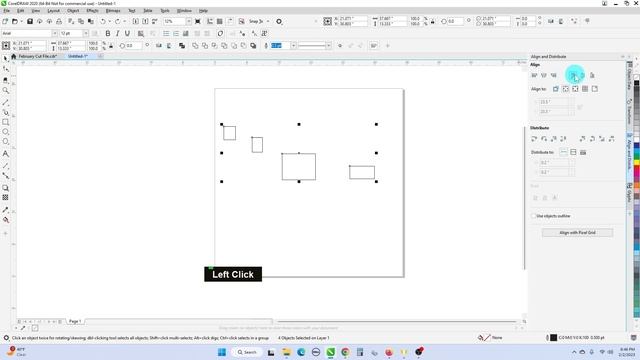This screenshot has height=360, width=640.
Task: Select the Parallel Dimension tool
Action: pyautogui.click(x=5, y=166)
